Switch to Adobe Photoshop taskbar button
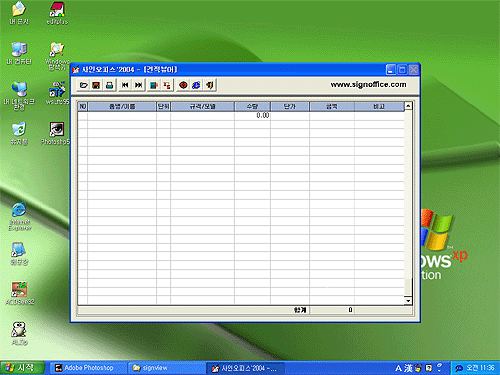 pyautogui.click(x=88, y=368)
